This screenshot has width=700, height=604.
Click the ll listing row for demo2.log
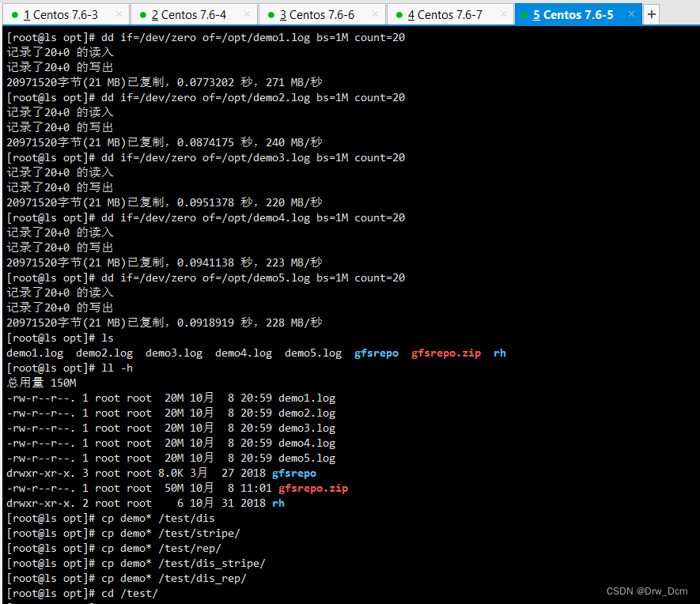[x=171, y=413]
